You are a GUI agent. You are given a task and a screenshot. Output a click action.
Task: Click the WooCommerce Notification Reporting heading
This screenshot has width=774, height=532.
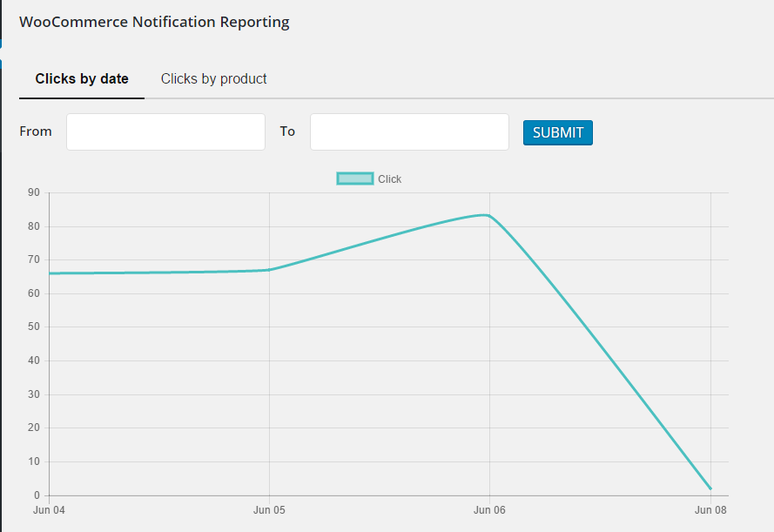point(154,23)
